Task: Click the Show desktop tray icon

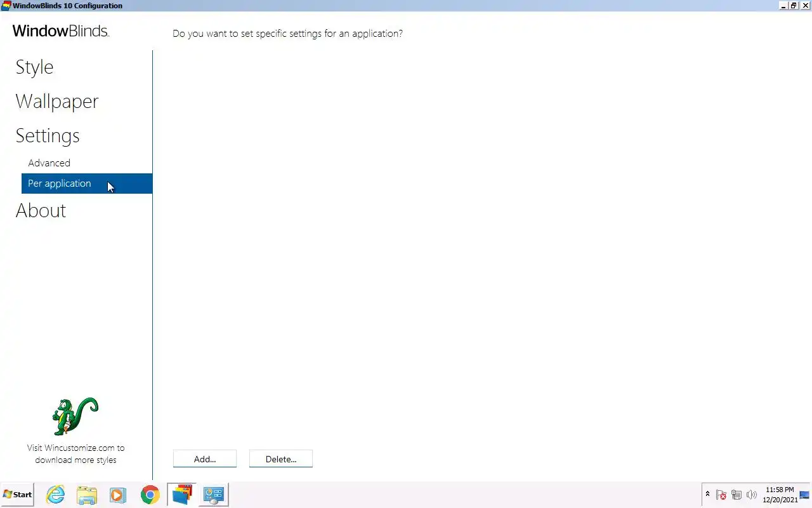Action: click(804, 495)
